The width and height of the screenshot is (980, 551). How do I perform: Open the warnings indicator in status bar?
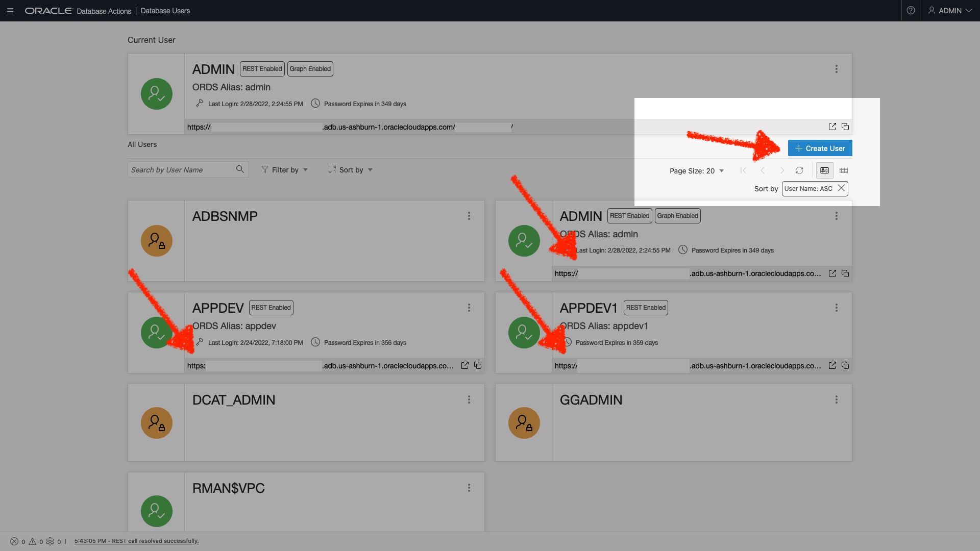(32, 541)
